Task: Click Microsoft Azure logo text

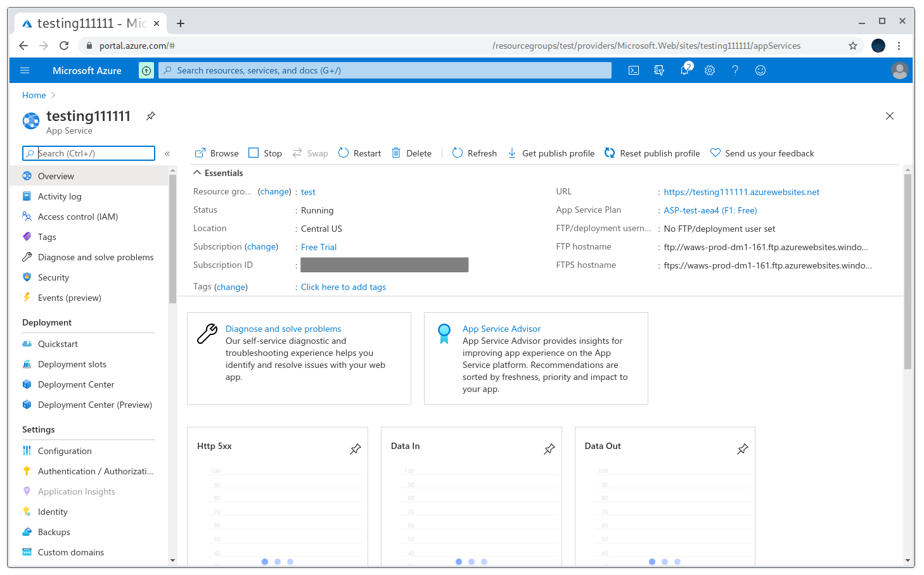Action: [x=87, y=70]
